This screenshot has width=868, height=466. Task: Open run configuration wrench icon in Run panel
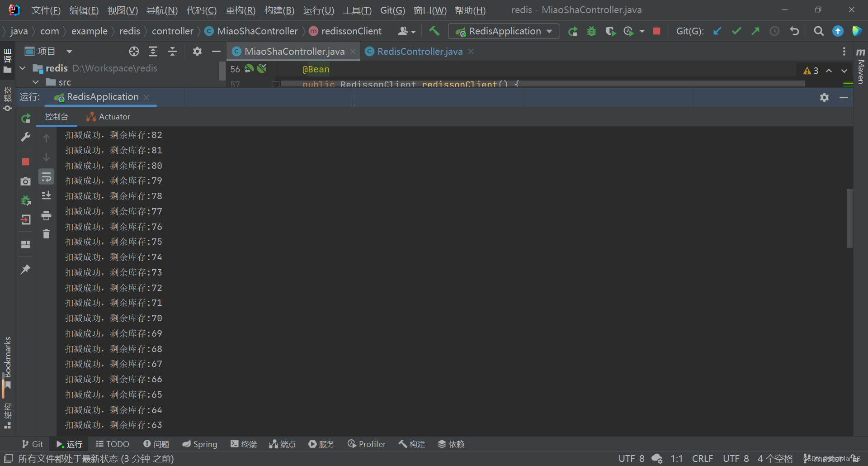26,137
